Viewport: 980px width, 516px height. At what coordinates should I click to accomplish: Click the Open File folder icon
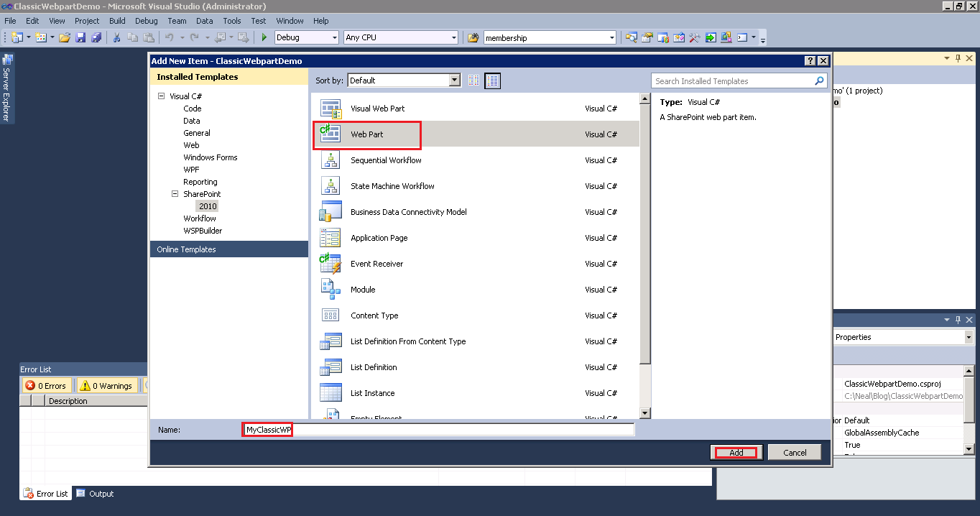point(64,37)
